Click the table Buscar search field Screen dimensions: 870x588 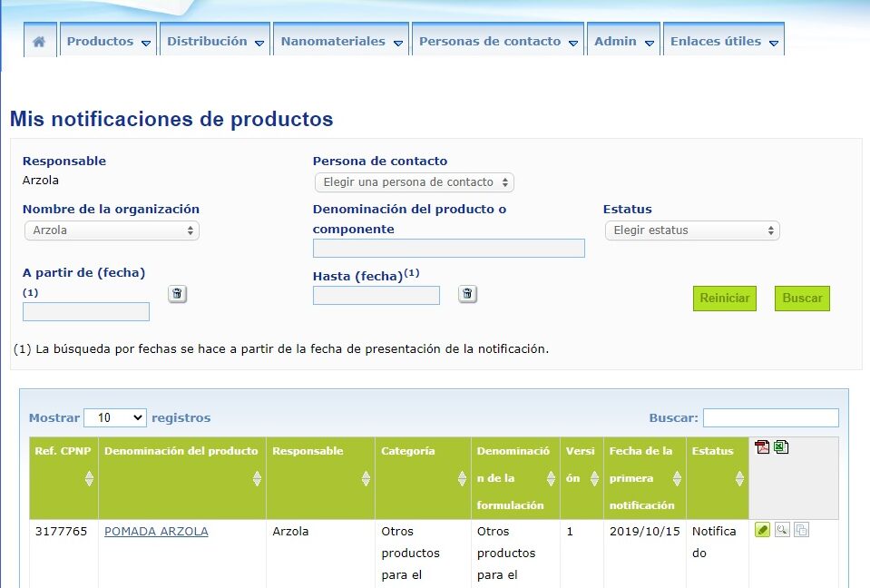(x=770, y=417)
